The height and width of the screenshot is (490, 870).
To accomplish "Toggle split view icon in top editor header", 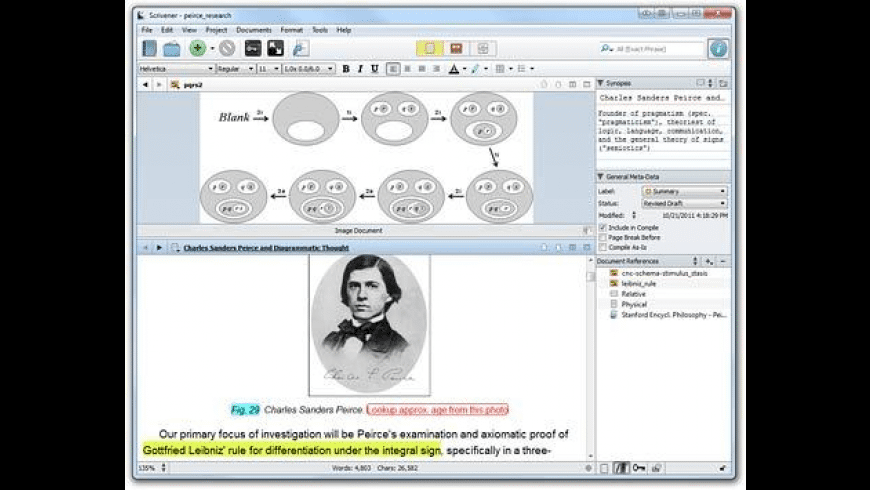I will (572, 84).
